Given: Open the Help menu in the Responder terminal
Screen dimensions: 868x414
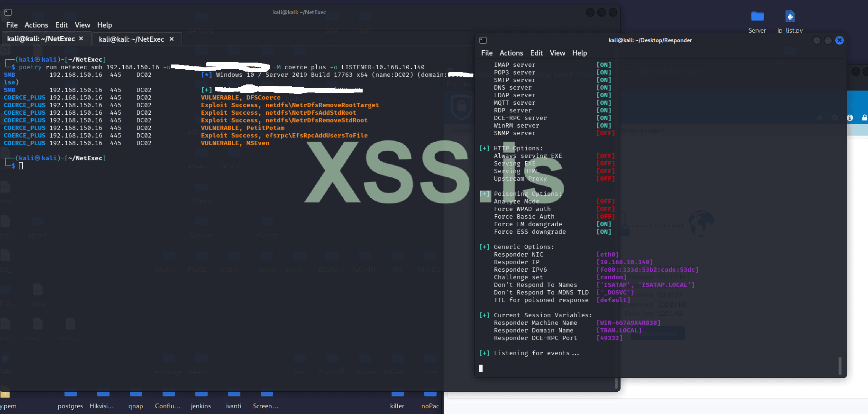Looking at the screenshot, I should coord(580,53).
